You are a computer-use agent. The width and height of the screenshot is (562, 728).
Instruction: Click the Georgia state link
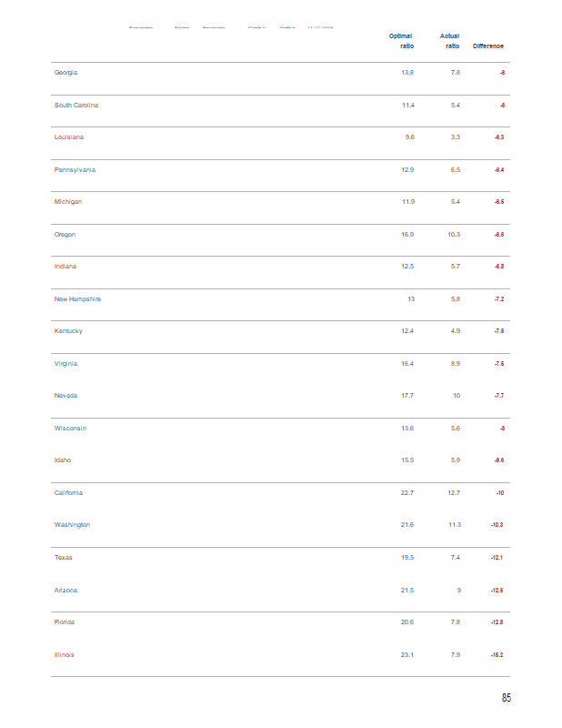click(x=66, y=72)
